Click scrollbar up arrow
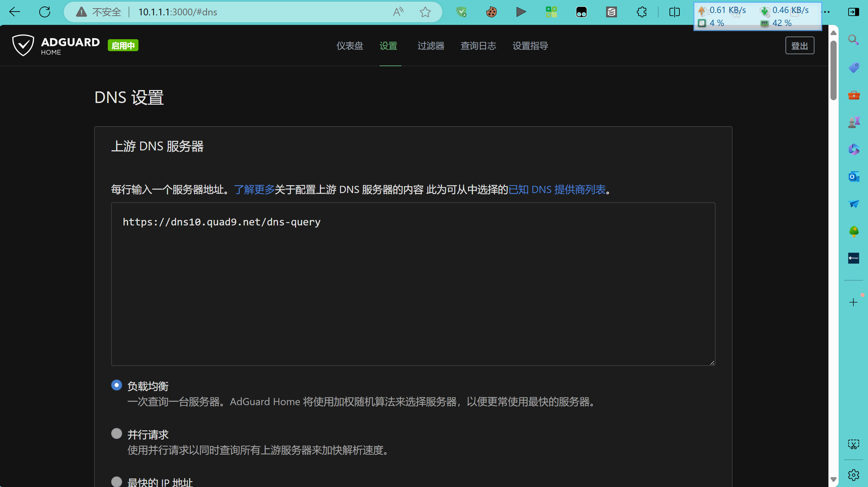 pyautogui.click(x=834, y=33)
